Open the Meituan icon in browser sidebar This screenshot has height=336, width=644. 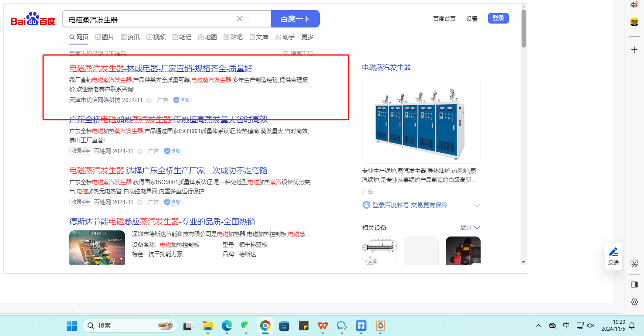pyautogui.click(x=634, y=22)
